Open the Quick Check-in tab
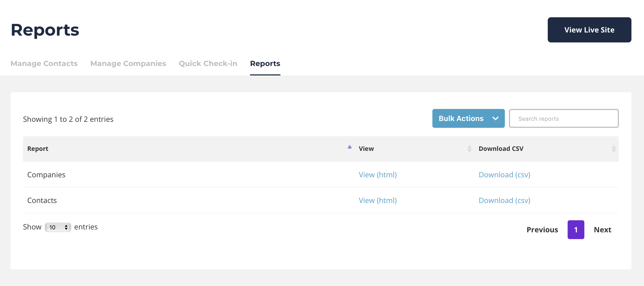 point(208,64)
